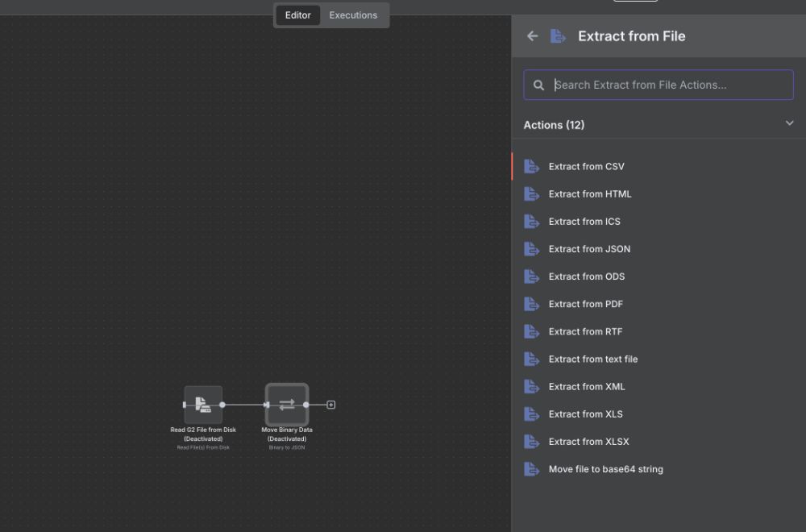Image resolution: width=806 pixels, height=532 pixels.
Task: Click the Extract from File header icon
Action: coord(558,35)
